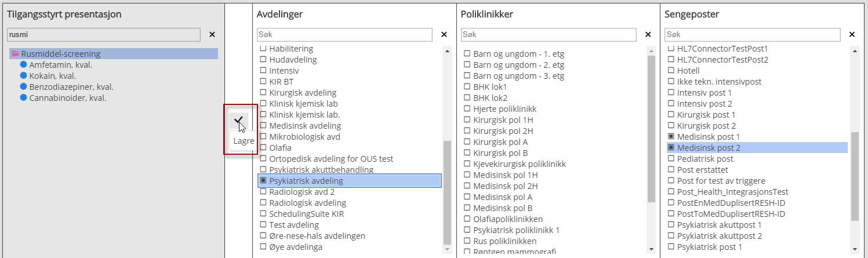Enable the Hjerte poliklinikk checkbox
The image size is (868, 258).
point(467,109)
